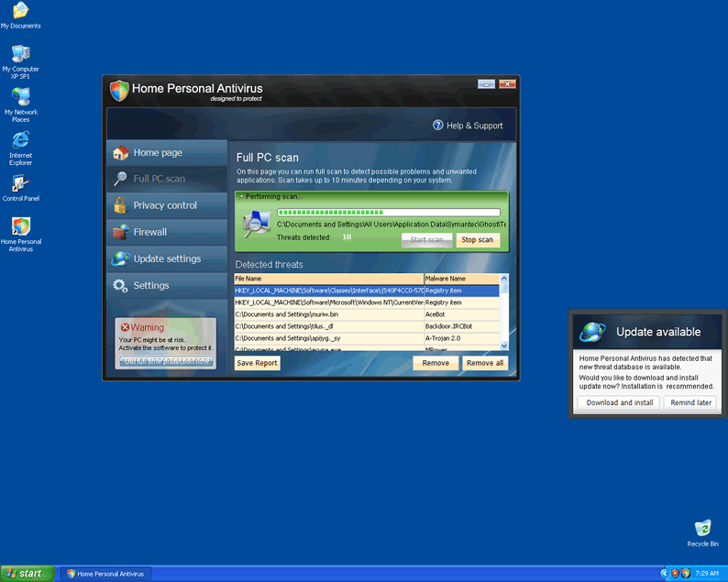The image size is (728, 582).
Task: Click the Remind later button
Action: click(x=690, y=402)
